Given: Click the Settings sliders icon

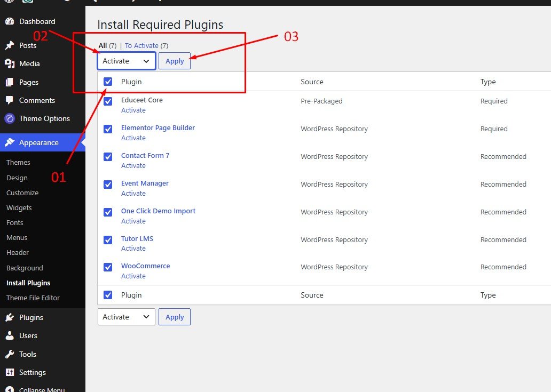Looking at the screenshot, I should (10, 372).
